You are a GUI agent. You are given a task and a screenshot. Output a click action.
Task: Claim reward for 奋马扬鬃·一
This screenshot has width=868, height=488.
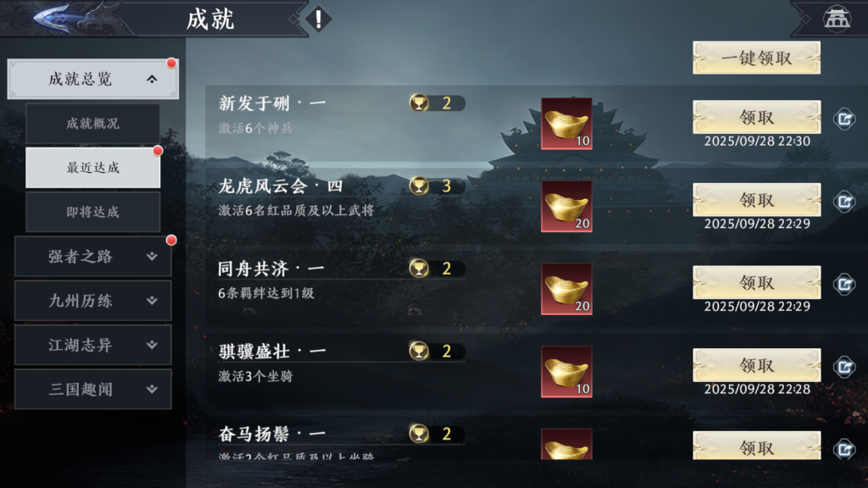click(756, 446)
